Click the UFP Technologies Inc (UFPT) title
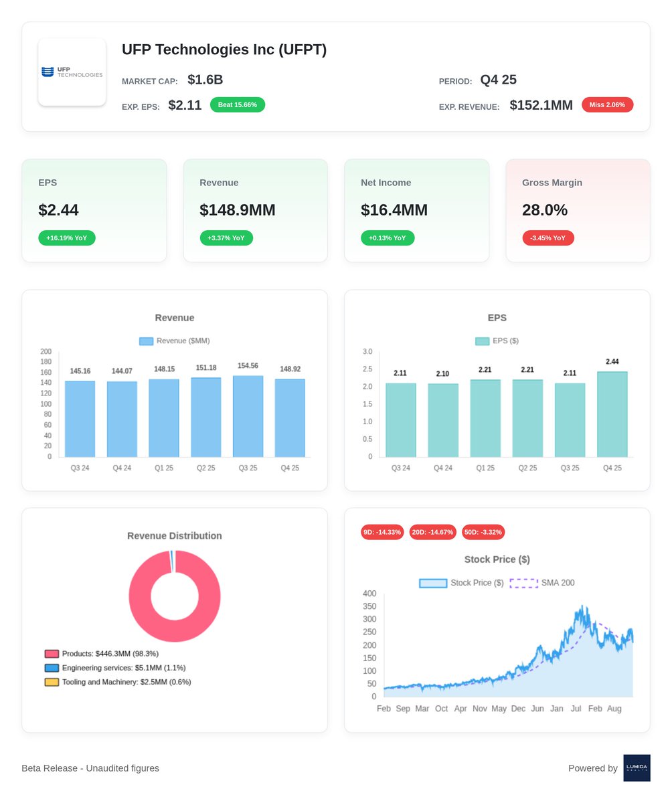The height and width of the screenshot is (803, 672). [224, 50]
